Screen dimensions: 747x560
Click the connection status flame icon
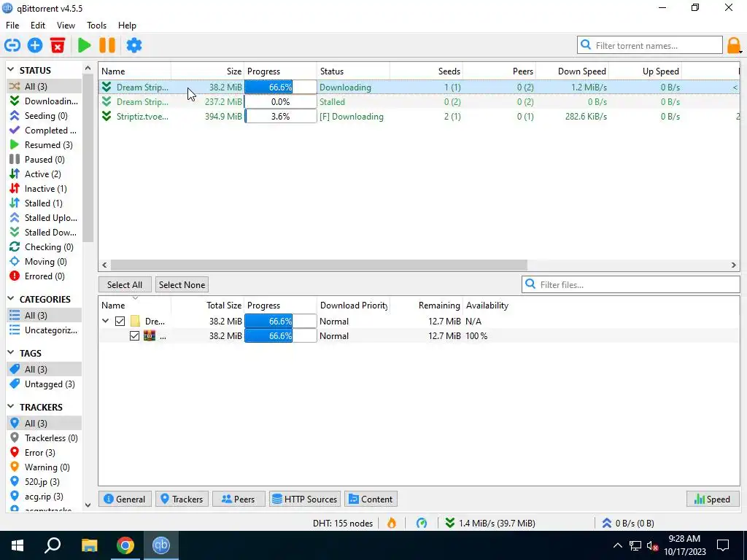[392, 523]
